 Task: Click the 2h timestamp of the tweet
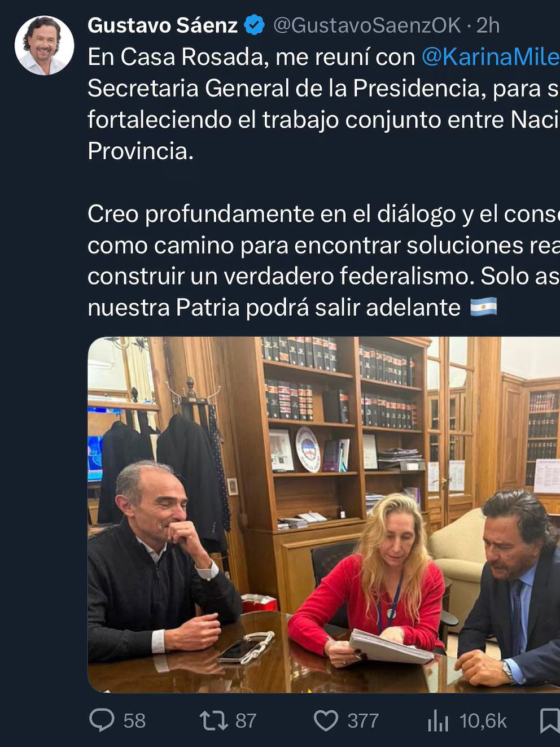coord(488,25)
